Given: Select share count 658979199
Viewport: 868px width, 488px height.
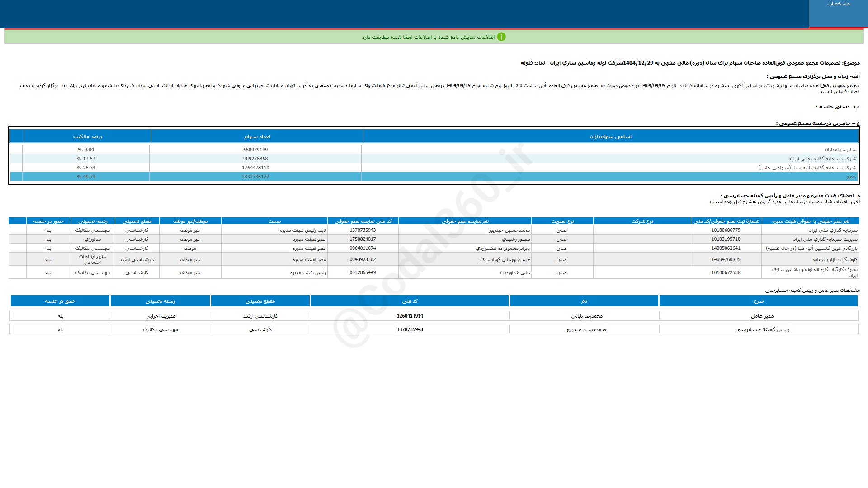Looking at the screenshot, I should point(255,150).
